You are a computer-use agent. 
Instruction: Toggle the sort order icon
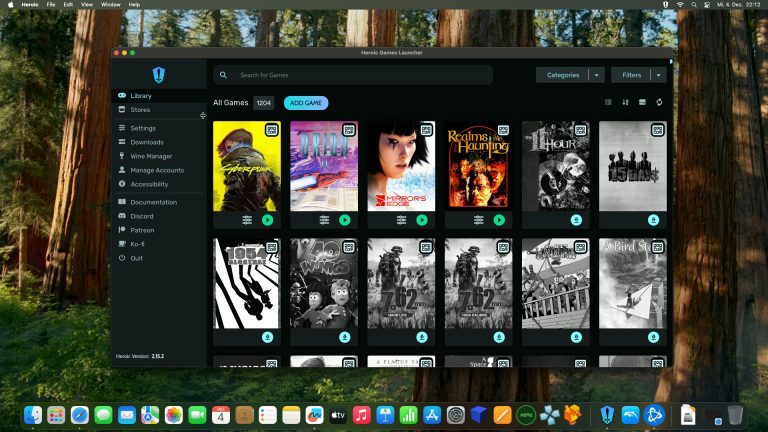coord(625,102)
